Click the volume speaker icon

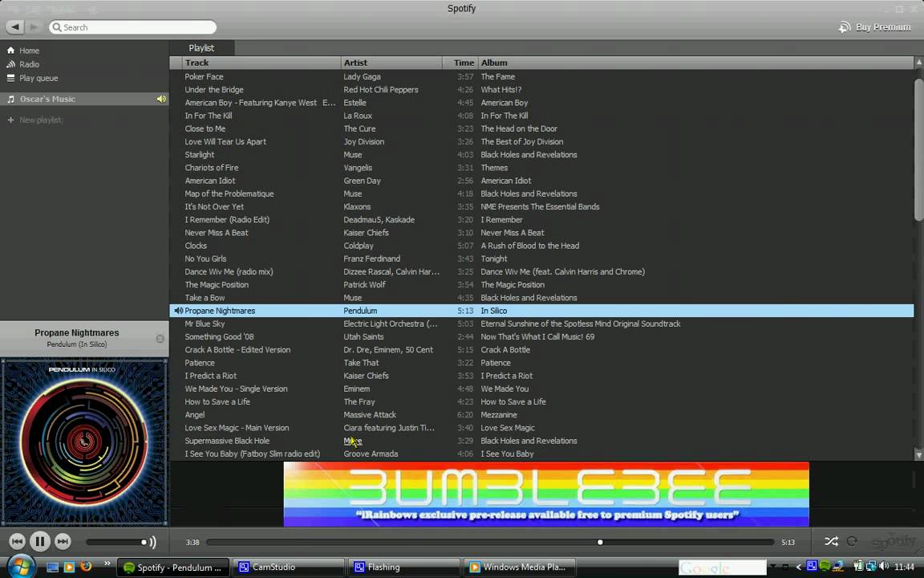[x=152, y=542]
